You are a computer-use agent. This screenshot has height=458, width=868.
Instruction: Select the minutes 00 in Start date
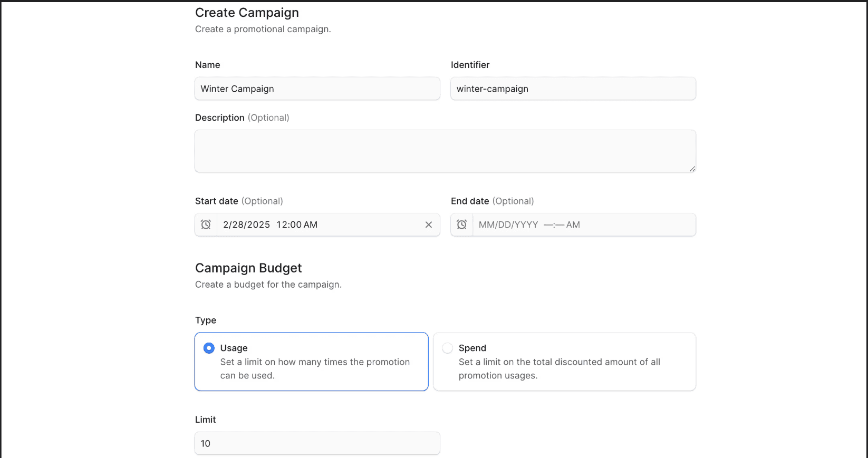pyautogui.click(x=295, y=225)
